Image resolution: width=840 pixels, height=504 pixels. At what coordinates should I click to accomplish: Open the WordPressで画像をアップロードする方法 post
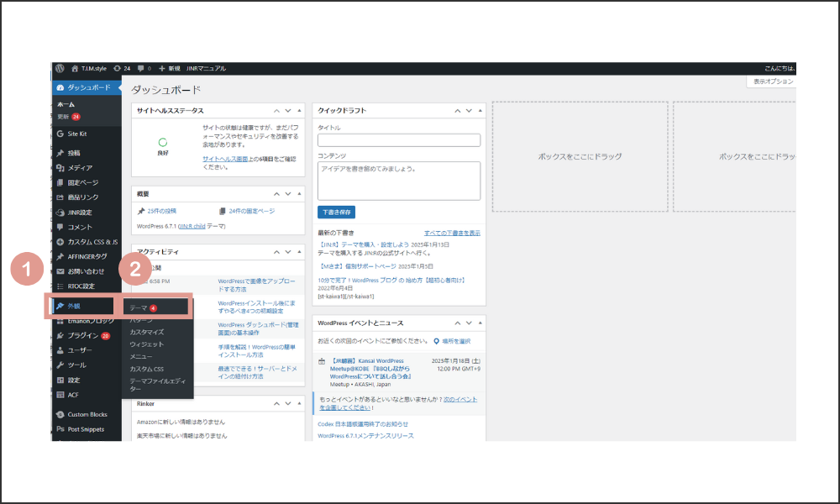(x=256, y=285)
